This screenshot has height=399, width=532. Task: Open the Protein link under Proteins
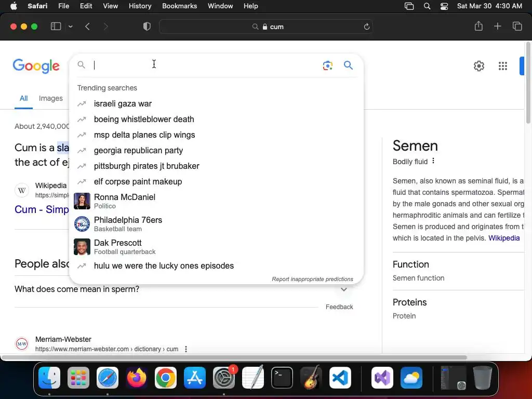click(404, 316)
